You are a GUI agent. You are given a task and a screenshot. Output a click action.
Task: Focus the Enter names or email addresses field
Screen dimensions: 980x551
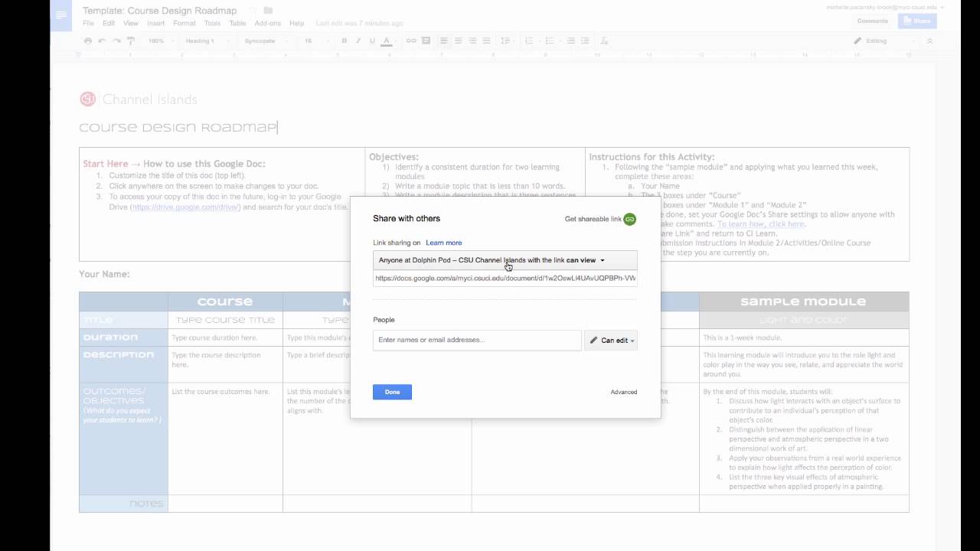[477, 340]
